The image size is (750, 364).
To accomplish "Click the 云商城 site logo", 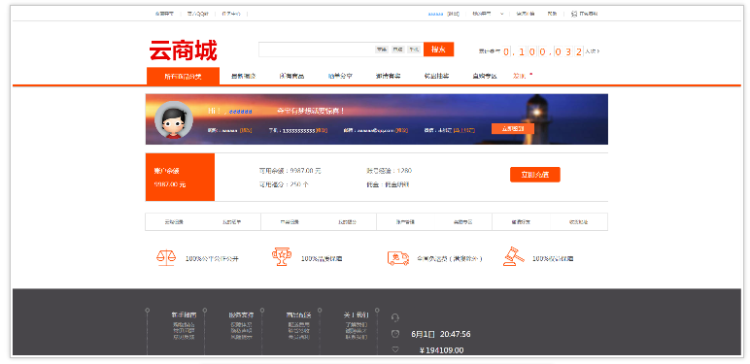I will [183, 50].
